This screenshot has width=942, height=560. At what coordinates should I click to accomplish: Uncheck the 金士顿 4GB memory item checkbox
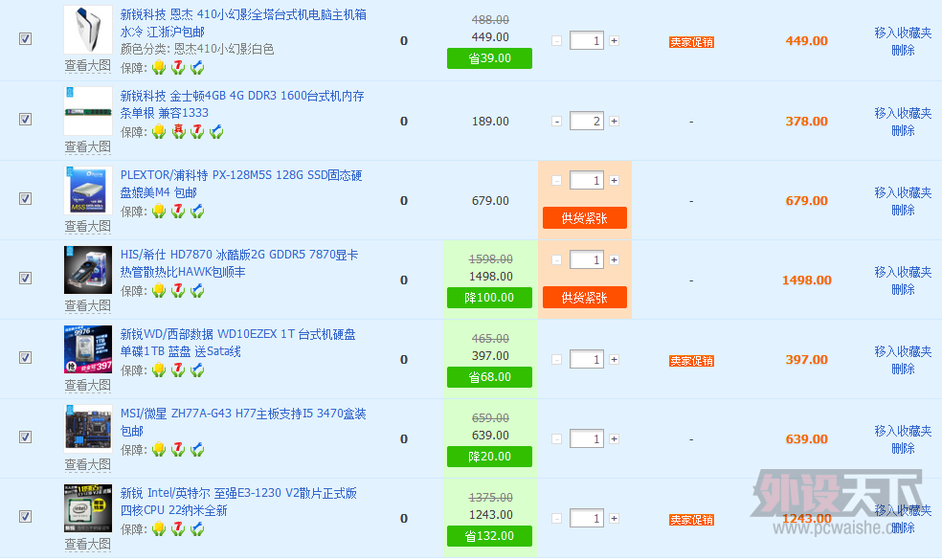point(25,119)
